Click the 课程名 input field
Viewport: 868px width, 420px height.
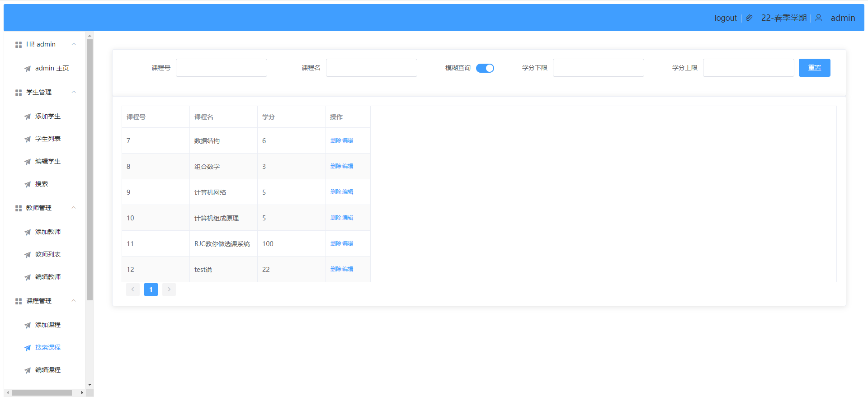371,68
